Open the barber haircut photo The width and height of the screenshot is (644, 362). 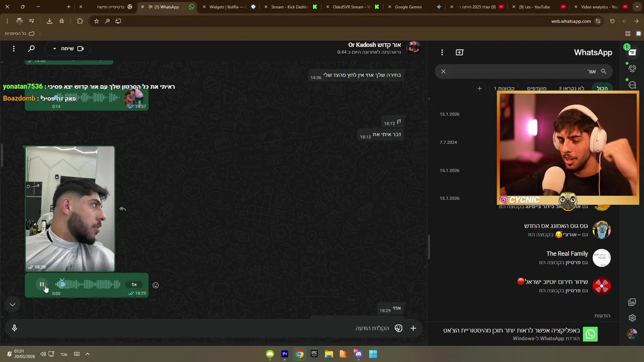point(70,209)
